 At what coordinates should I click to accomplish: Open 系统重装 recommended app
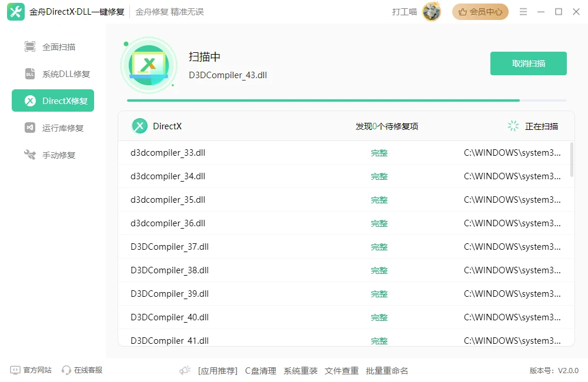[300, 371]
